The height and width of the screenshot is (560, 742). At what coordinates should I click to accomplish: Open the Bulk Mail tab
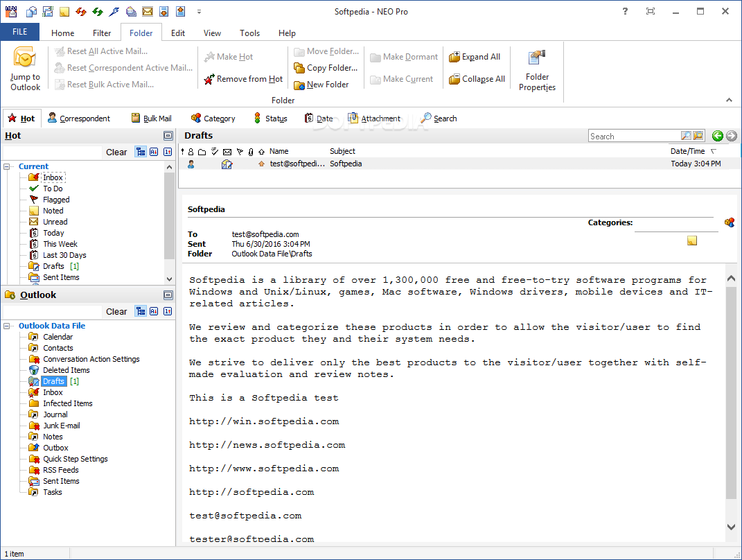152,119
